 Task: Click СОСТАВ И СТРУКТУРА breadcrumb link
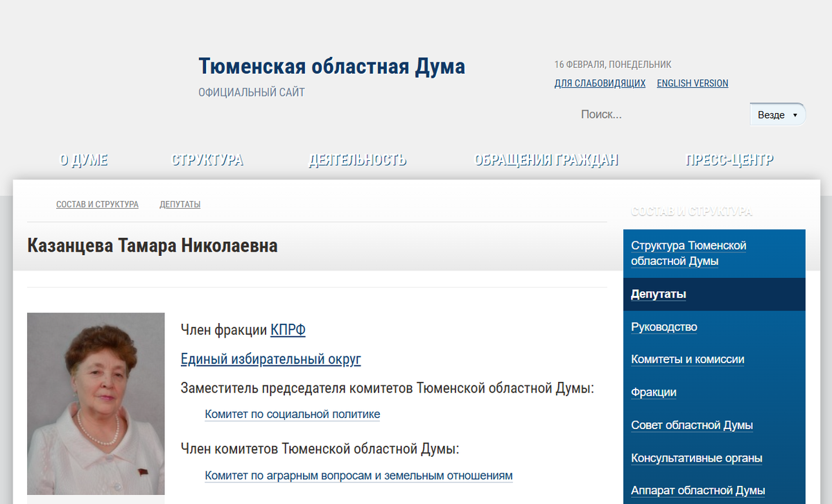pyautogui.click(x=97, y=204)
